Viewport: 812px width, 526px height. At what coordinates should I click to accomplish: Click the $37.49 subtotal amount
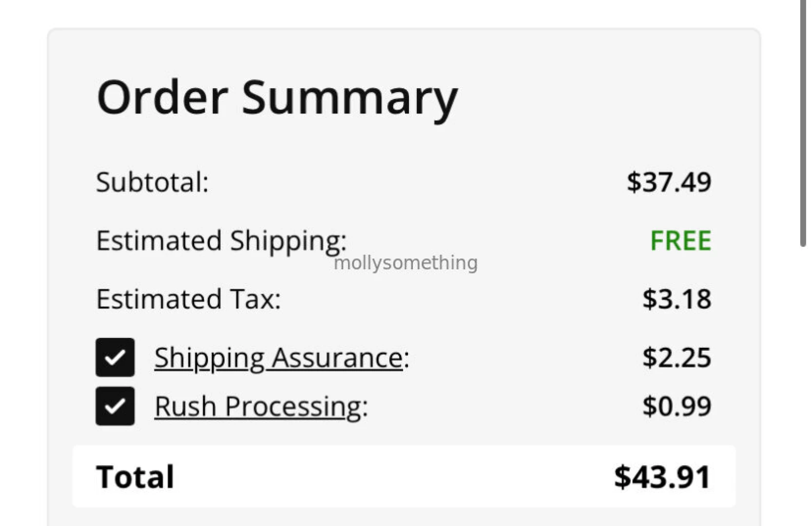(669, 182)
